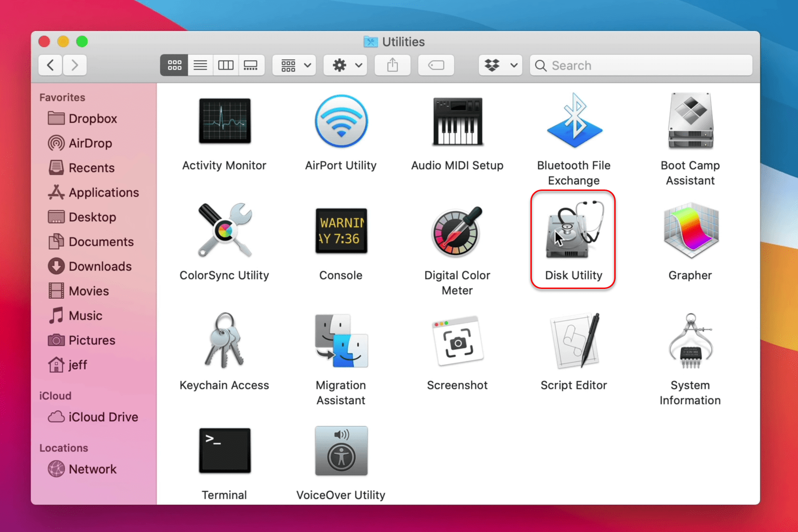Viewport: 798px width, 532px height.
Task: Open Network under Locations
Action: (82, 469)
